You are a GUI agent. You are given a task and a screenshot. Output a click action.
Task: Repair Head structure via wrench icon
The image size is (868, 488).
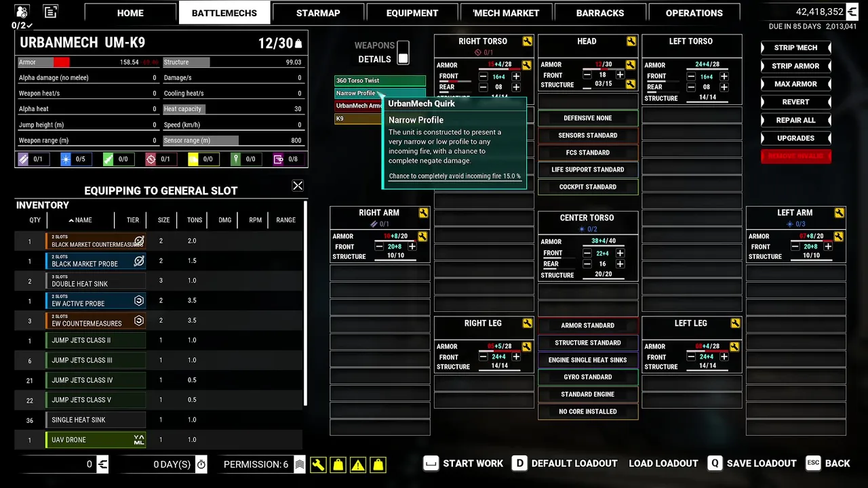pyautogui.click(x=631, y=84)
